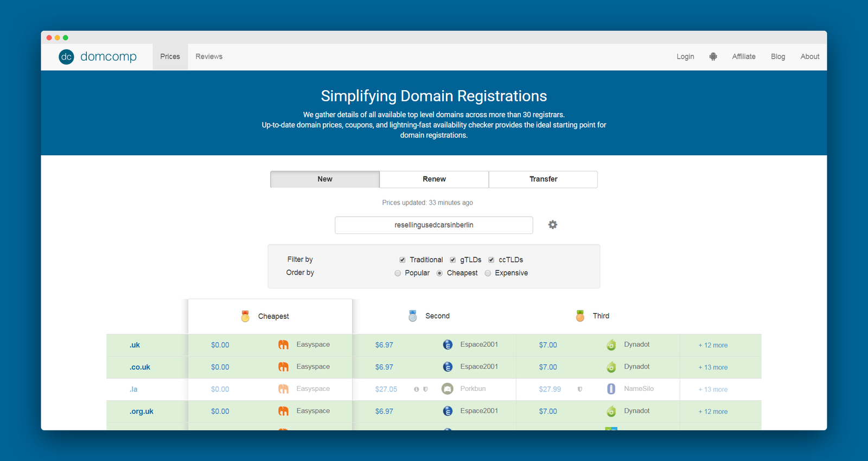Click Dynadot icon in .co.uk row
The image size is (868, 461).
611,367
